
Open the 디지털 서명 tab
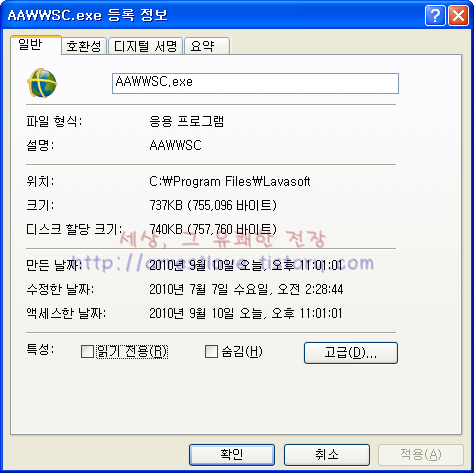pyautogui.click(x=145, y=46)
